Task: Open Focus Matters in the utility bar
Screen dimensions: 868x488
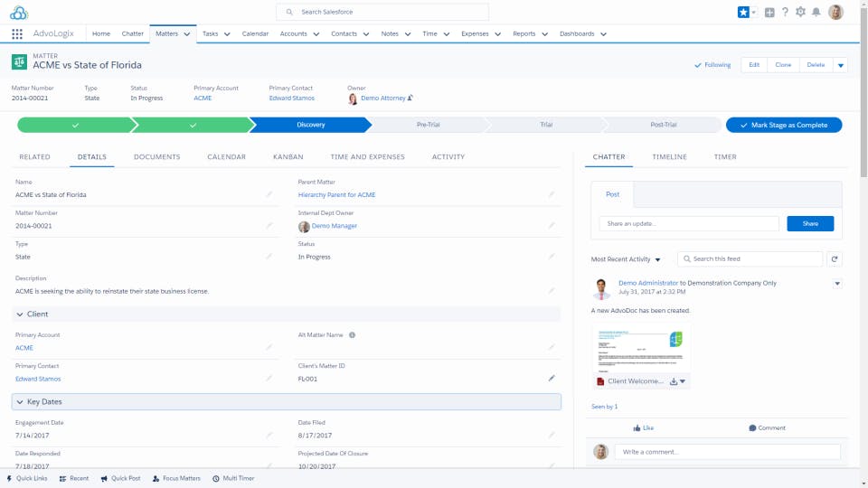Action: (176, 478)
